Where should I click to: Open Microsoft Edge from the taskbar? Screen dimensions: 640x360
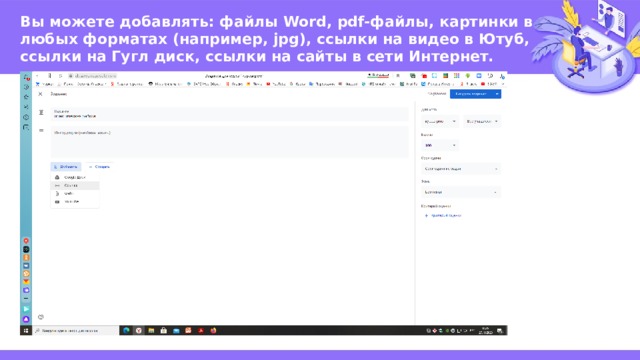(127, 331)
